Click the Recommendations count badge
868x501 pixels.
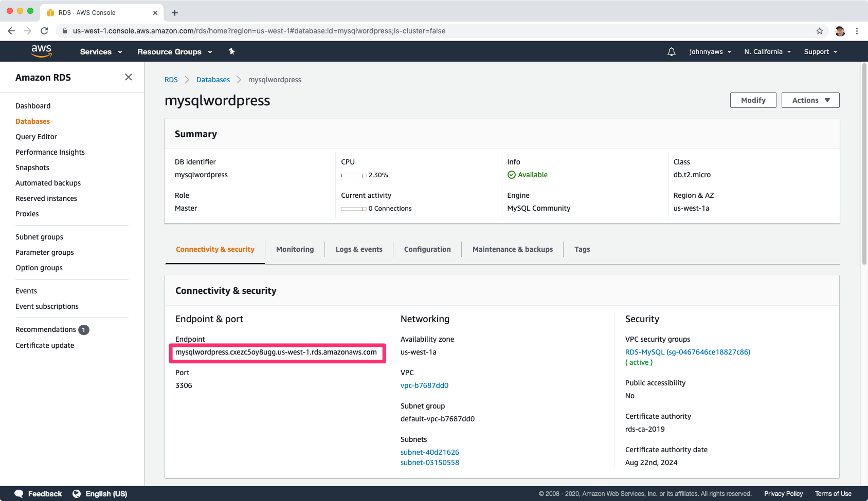coord(84,330)
